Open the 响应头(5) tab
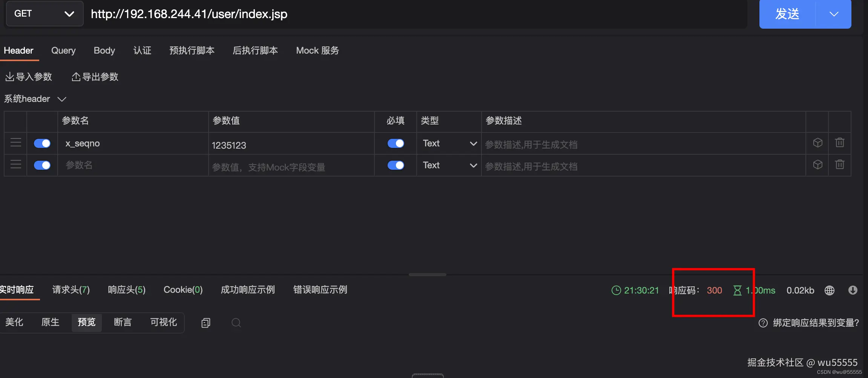The height and width of the screenshot is (378, 868). (126, 289)
